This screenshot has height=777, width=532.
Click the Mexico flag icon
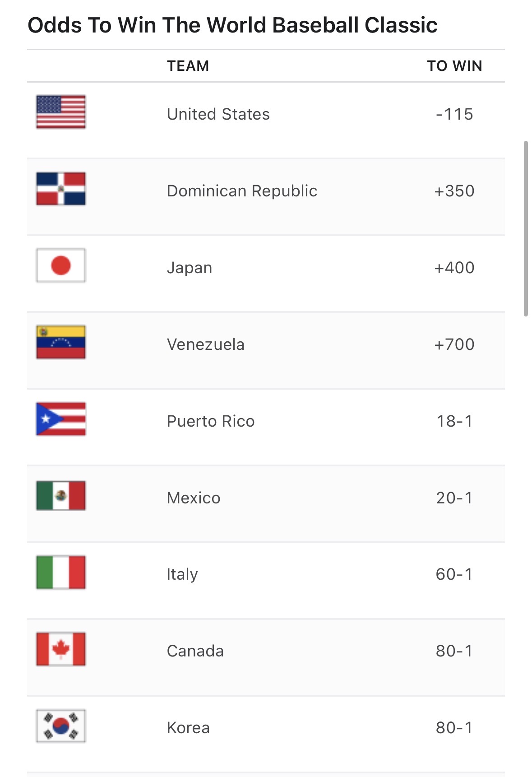click(x=61, y=496)
